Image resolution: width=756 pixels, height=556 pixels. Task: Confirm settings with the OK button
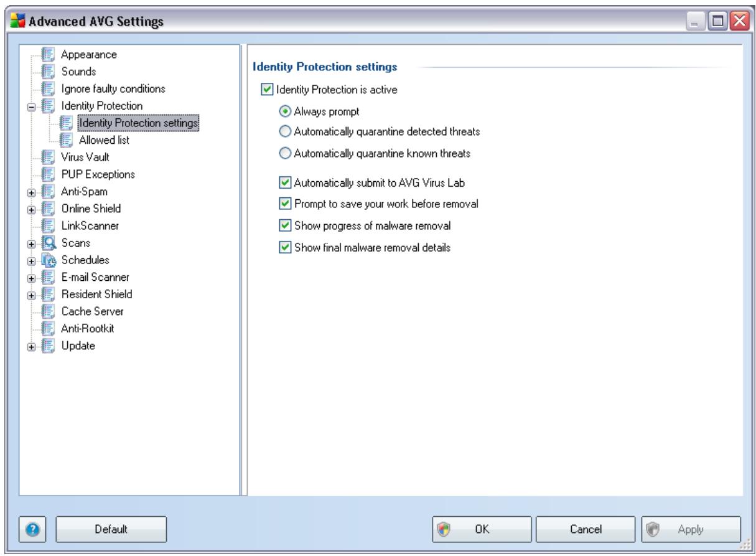point(482,529)
